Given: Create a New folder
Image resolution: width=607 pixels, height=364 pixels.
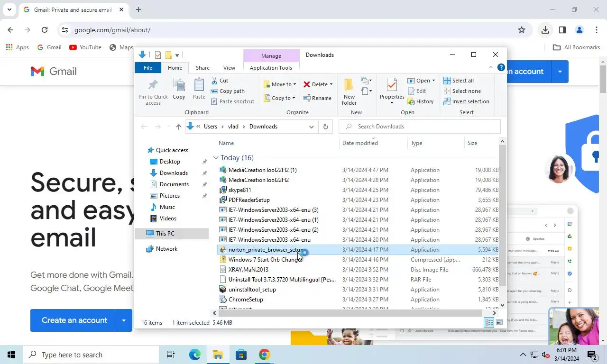Looking at the screenshot, I should tap(349, 92).
